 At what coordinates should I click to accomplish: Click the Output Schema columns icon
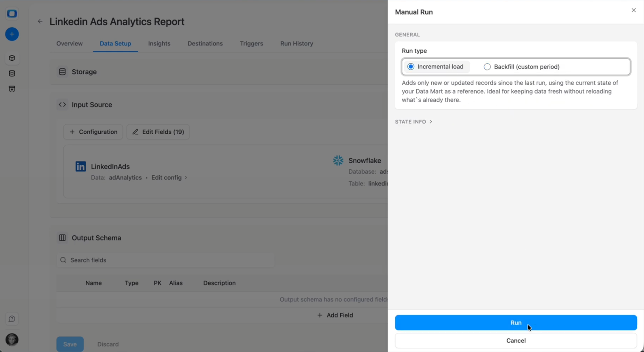click(62, 238)
